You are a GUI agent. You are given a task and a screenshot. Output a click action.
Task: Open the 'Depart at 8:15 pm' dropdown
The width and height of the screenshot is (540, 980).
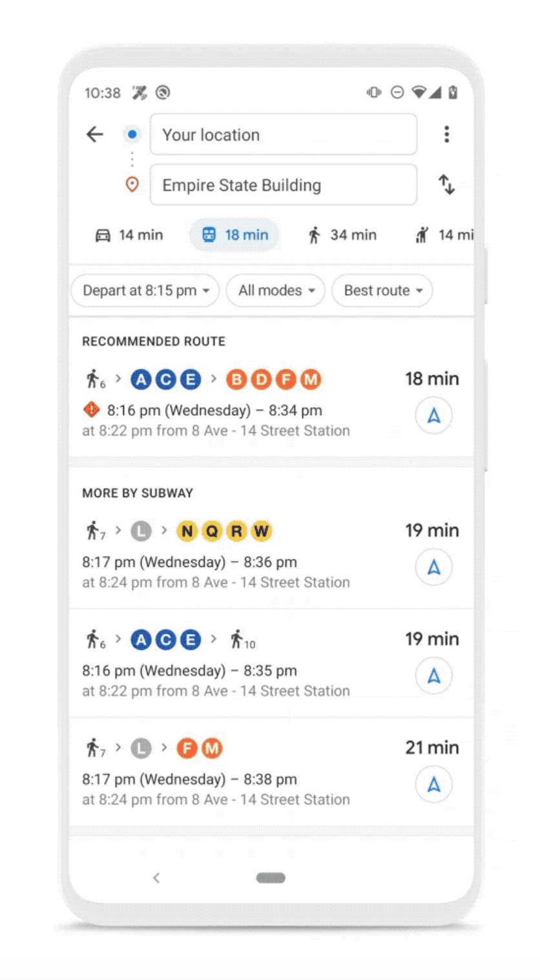[x=145, y=291]
